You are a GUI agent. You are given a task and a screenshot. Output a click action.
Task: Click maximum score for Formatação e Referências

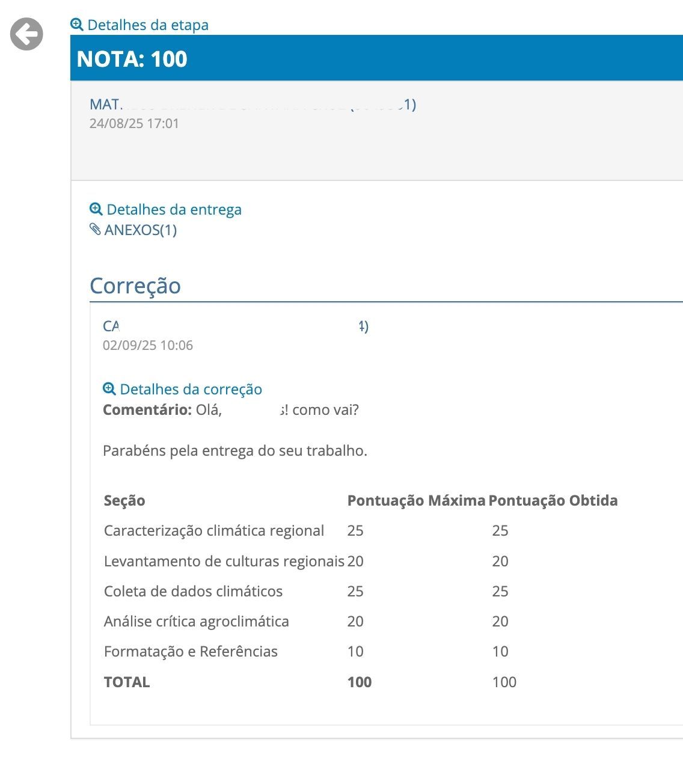[355, 652]
